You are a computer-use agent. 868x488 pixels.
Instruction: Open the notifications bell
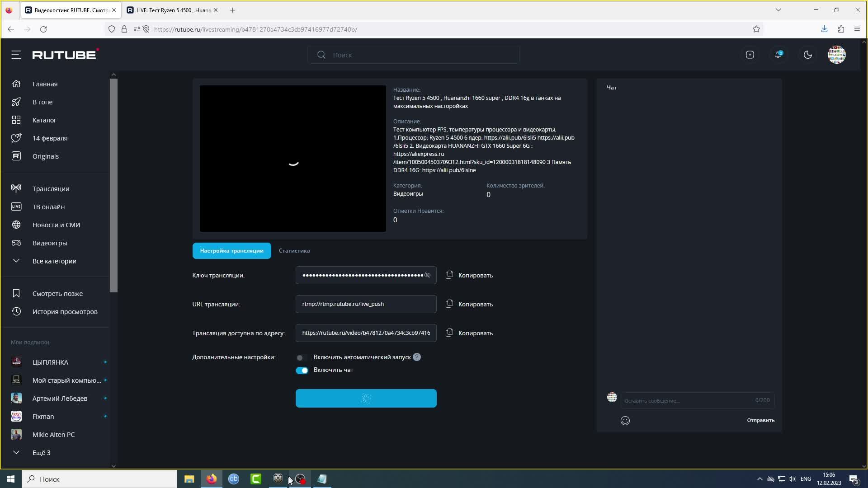coord(778,55)
